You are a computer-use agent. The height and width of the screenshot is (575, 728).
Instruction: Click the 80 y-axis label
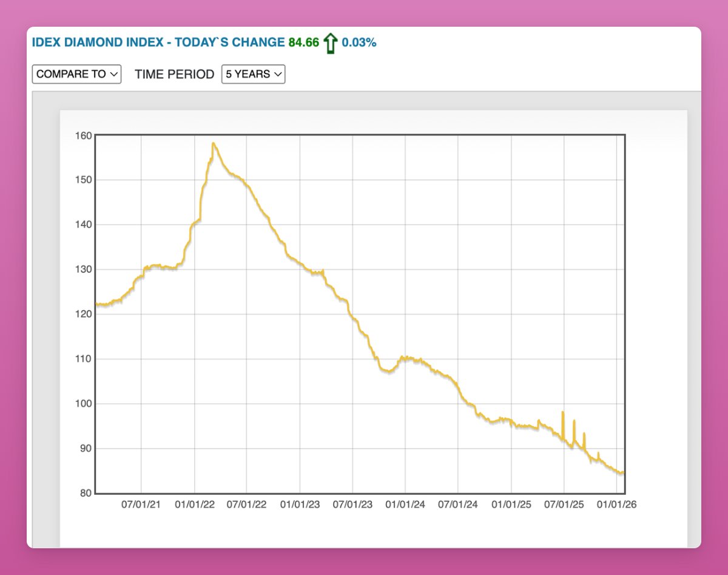coord(85,494)
